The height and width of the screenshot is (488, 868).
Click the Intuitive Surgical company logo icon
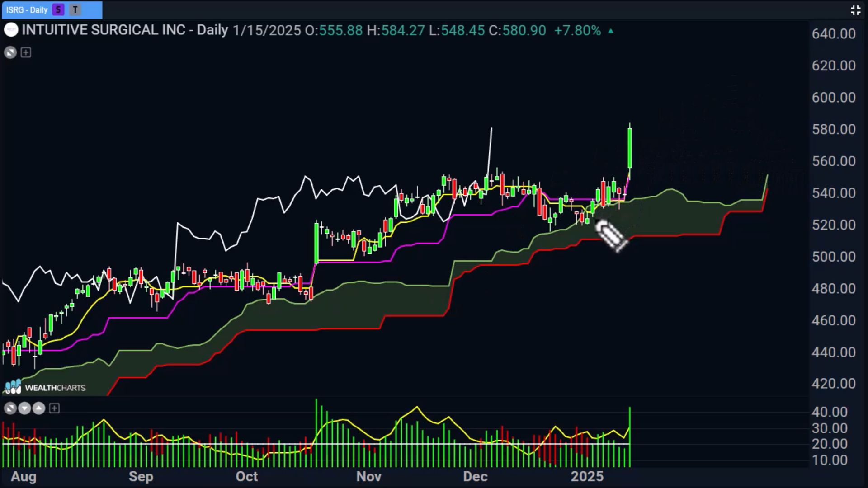tap(11, 30)
